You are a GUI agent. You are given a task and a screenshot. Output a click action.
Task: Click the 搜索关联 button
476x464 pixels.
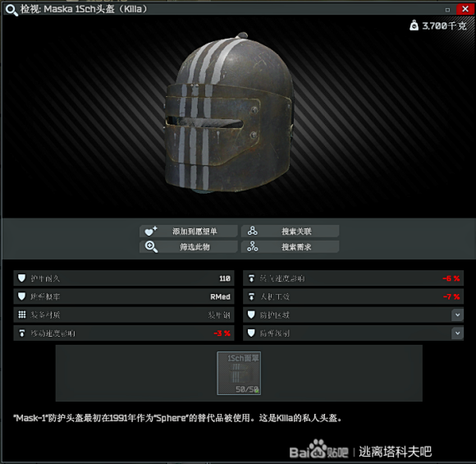click(x=290, y=232)
